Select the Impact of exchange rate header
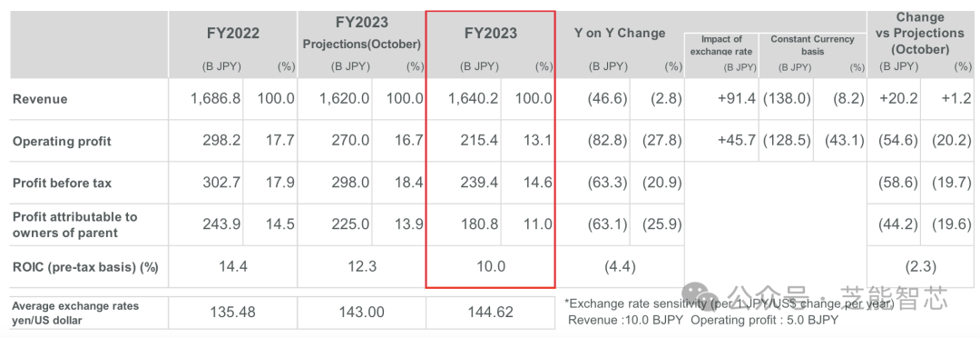 coord(721,45)
